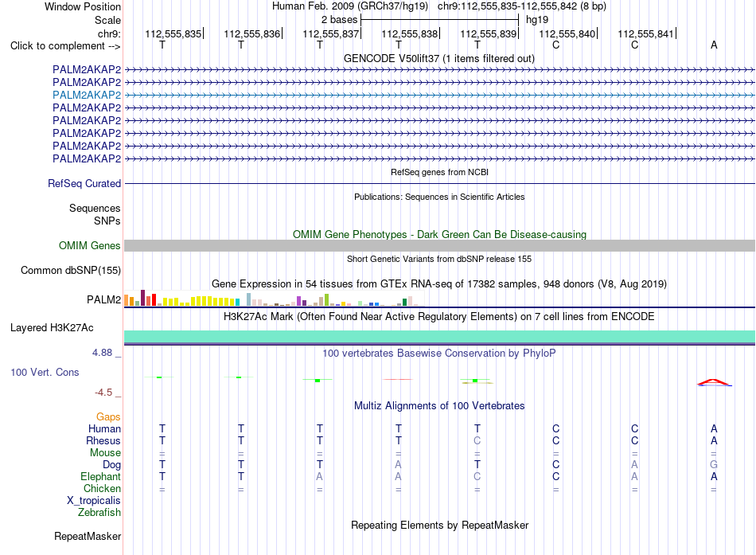The width and height of the screenshot is (756, 555).
Task: Click 'Repeating Elements by RepeatMasker' title
Action: (x=440, y=525)
